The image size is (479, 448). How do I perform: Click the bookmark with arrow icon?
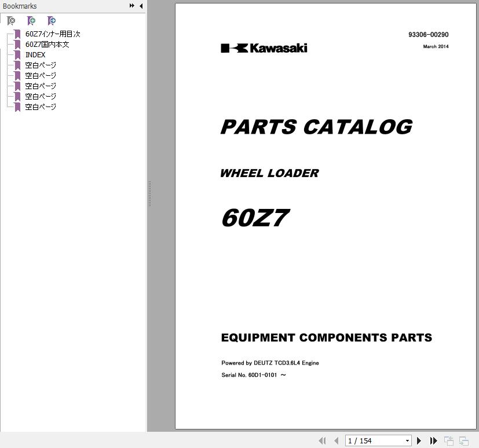coord(52,21)
